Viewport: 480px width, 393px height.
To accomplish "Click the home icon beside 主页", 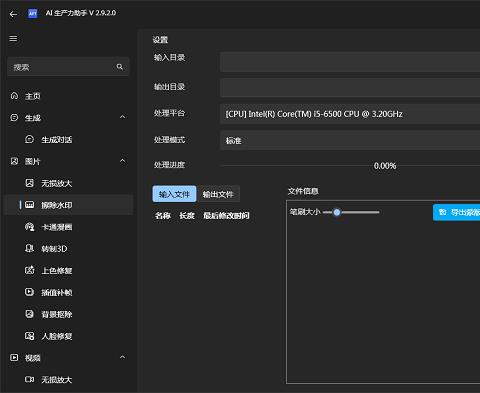I will tap(14, 96).
